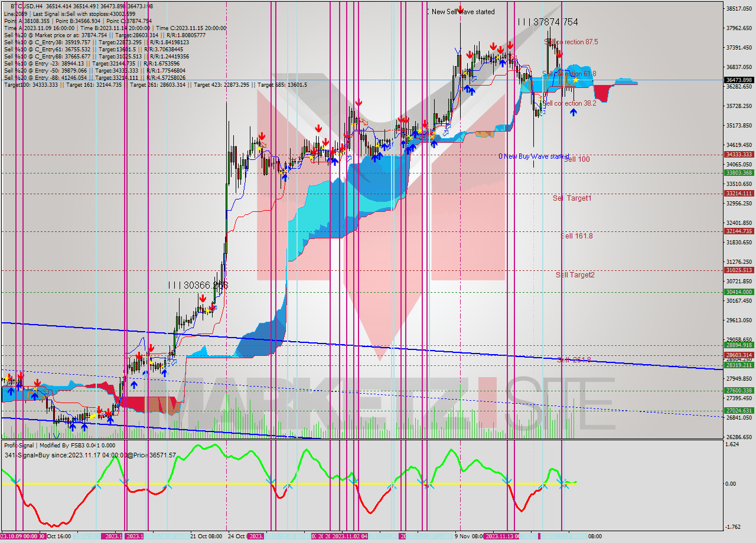The image size is (756, 543).
Task: Click the red 32144.735 price level tag
Action: (739, 231)
